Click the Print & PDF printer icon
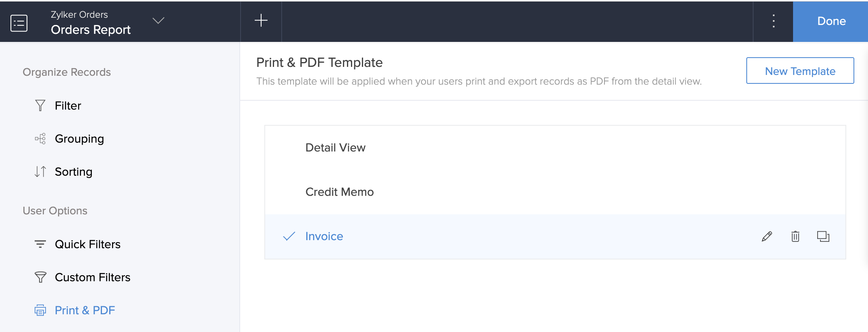Viewport: 868px width, 332px height. pos(39,310)
